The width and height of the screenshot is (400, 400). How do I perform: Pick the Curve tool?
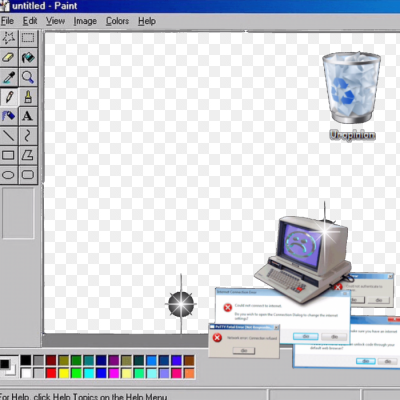click(x=28, y=136)
